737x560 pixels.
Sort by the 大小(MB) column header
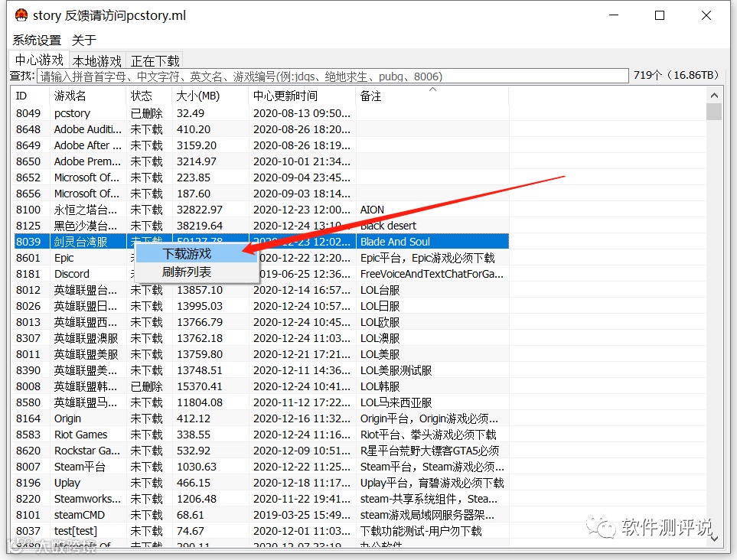pos(210,96)
